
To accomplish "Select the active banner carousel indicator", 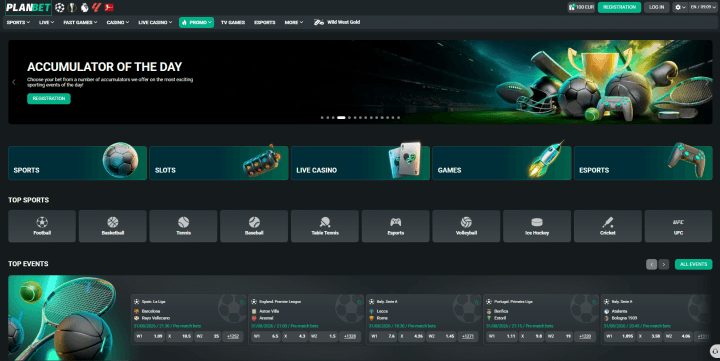I will pyautogui.click(x=341, y=118).
